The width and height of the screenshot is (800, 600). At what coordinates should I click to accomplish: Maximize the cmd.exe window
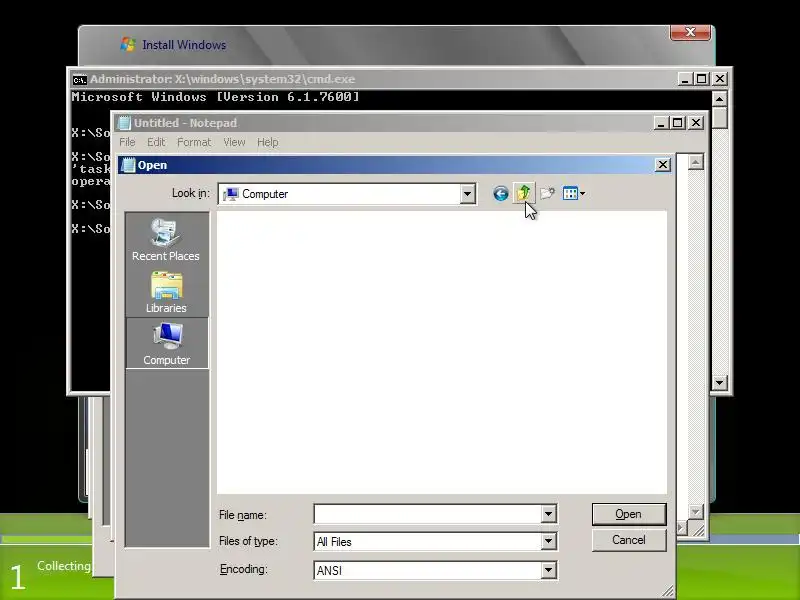coord(702,79)
